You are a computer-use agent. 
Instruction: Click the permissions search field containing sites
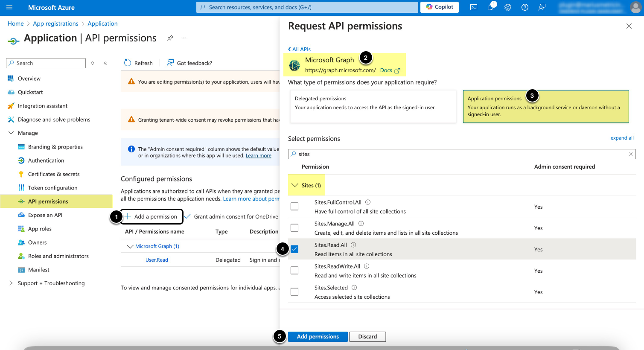[x=461, y=154]
